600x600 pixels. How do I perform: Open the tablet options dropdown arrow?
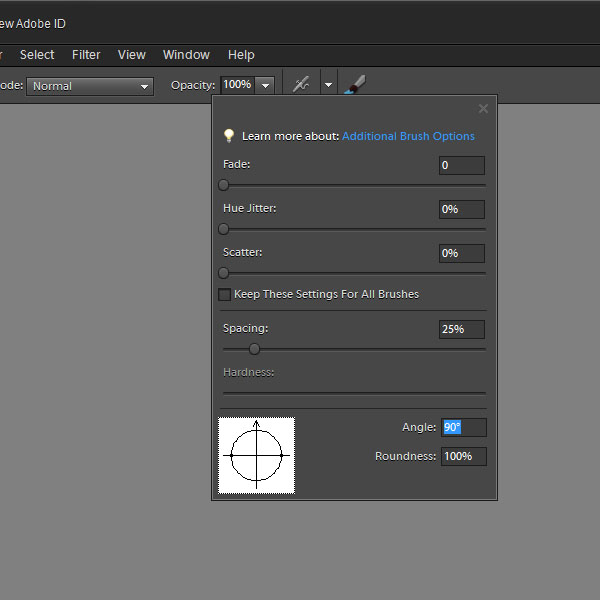[328, 85]
